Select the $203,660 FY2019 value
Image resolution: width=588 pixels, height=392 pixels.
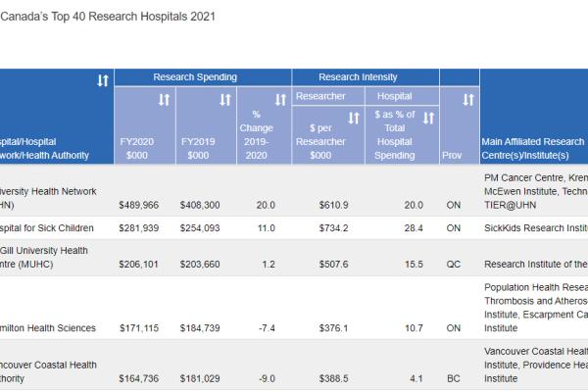[x=200, y=265]
